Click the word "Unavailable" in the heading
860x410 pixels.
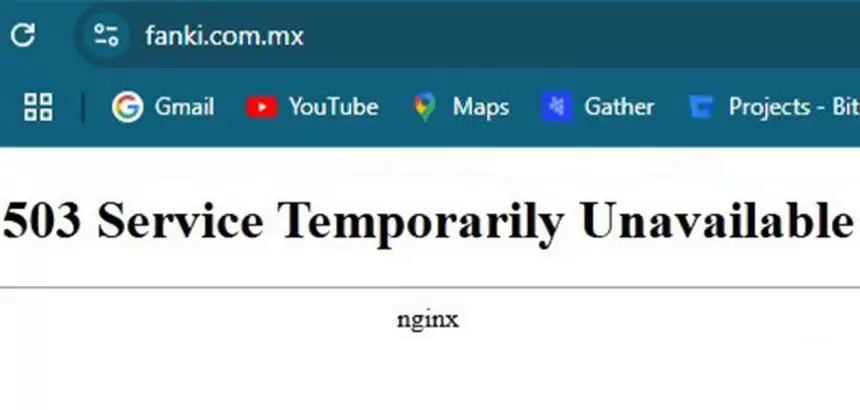(718, 220)
